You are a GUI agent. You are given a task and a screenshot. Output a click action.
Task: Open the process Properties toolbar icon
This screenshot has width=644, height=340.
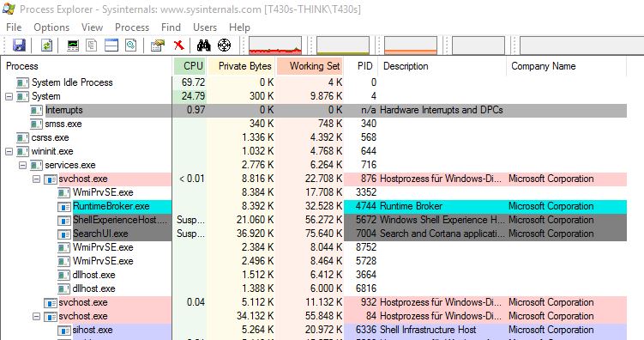157,46
